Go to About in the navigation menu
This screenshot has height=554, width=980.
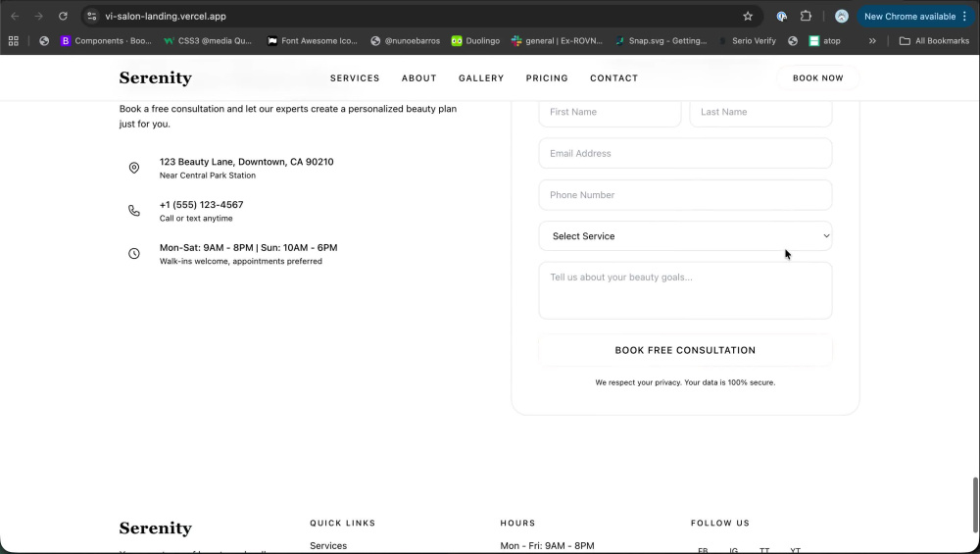[x=418, y=78]
